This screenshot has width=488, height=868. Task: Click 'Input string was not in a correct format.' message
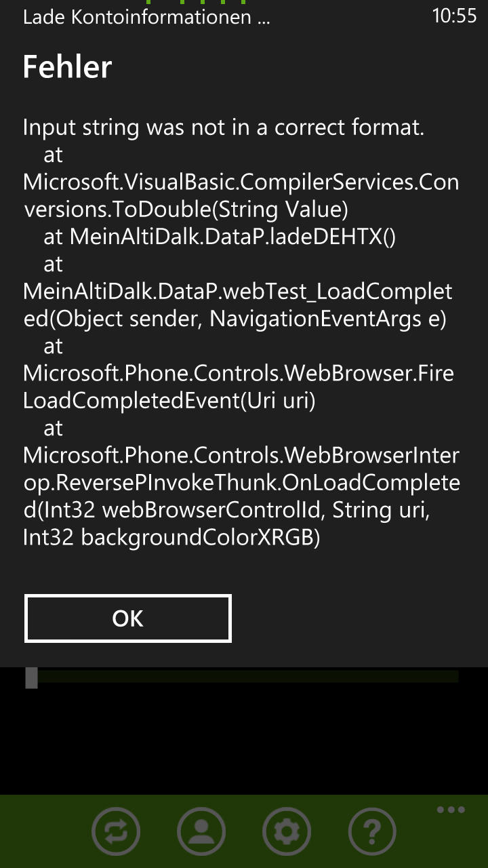pos(224,127)
